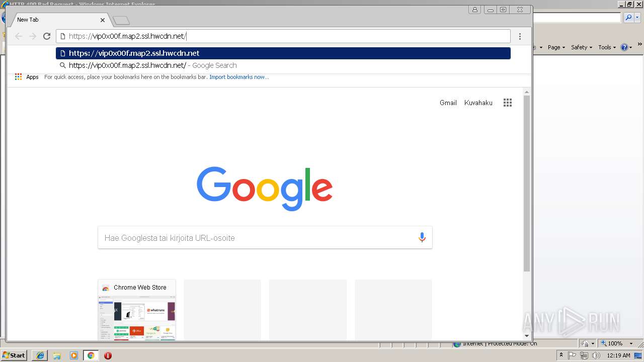Click inside the Chrome address bar
Viewport: 644px width, 362px height.
pyautogui.click(x=283, y=36)
